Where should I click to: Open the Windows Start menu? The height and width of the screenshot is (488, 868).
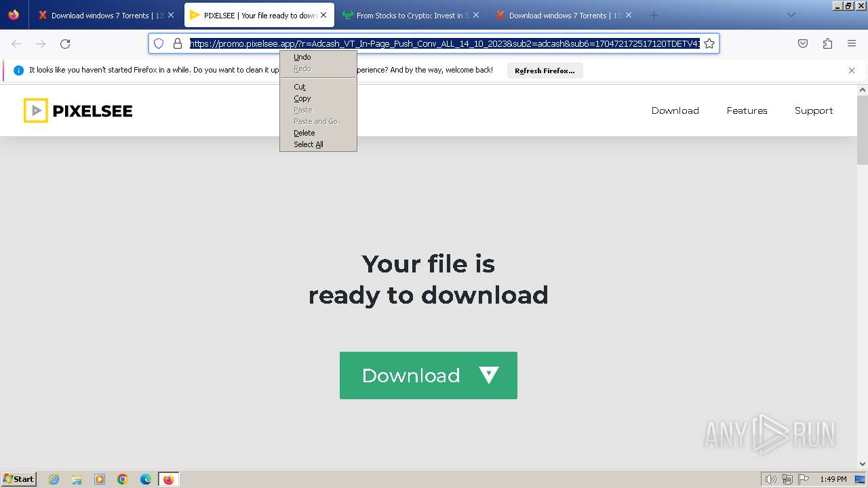tap(19, 479)
